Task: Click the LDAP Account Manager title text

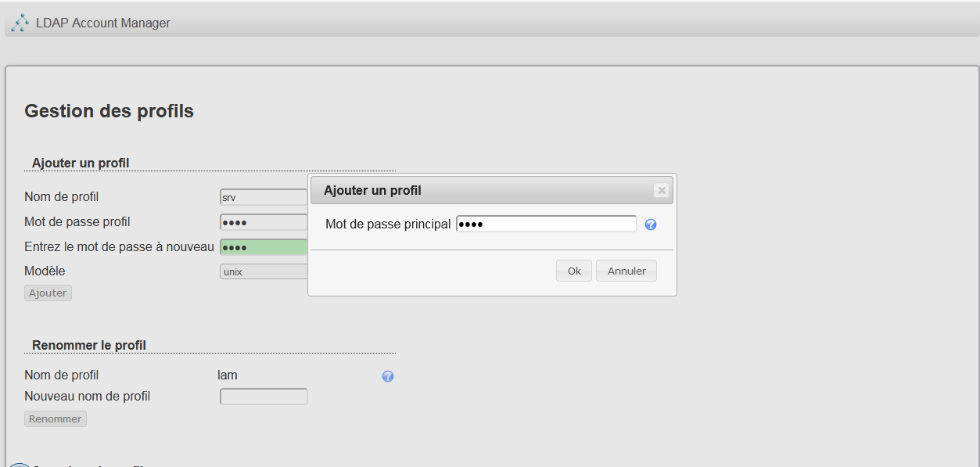Action: (x=103, y=23)
